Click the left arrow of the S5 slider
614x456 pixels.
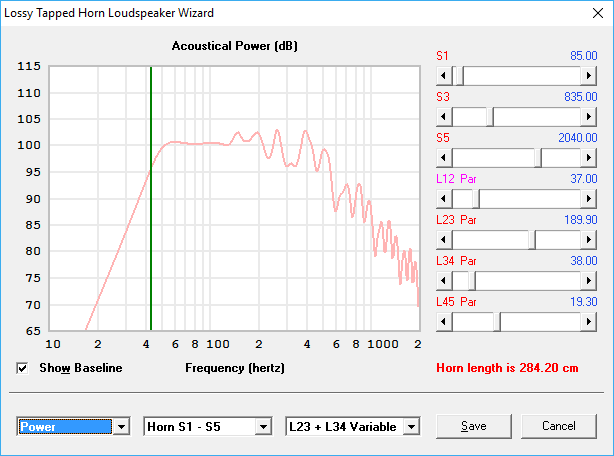444,158
